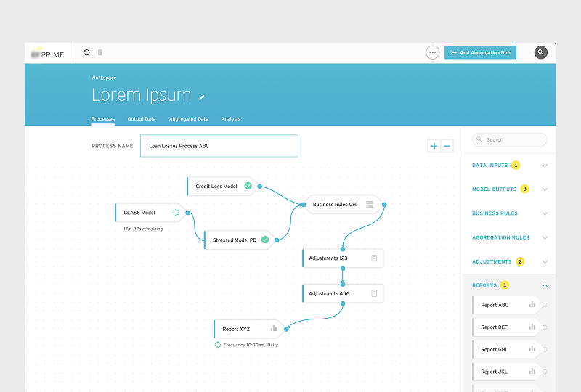
Task: Click Add Aggregation Rule button
Action: [x=480, y=52]
